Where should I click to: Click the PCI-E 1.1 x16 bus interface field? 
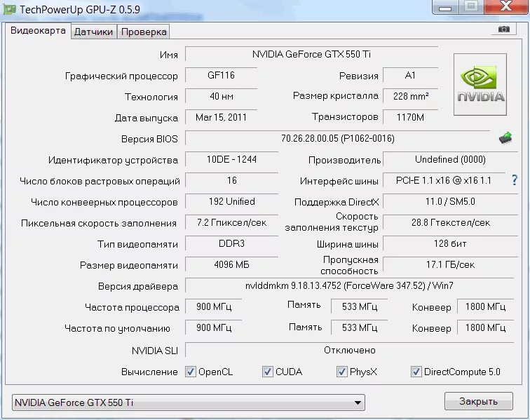coord(444,180)
